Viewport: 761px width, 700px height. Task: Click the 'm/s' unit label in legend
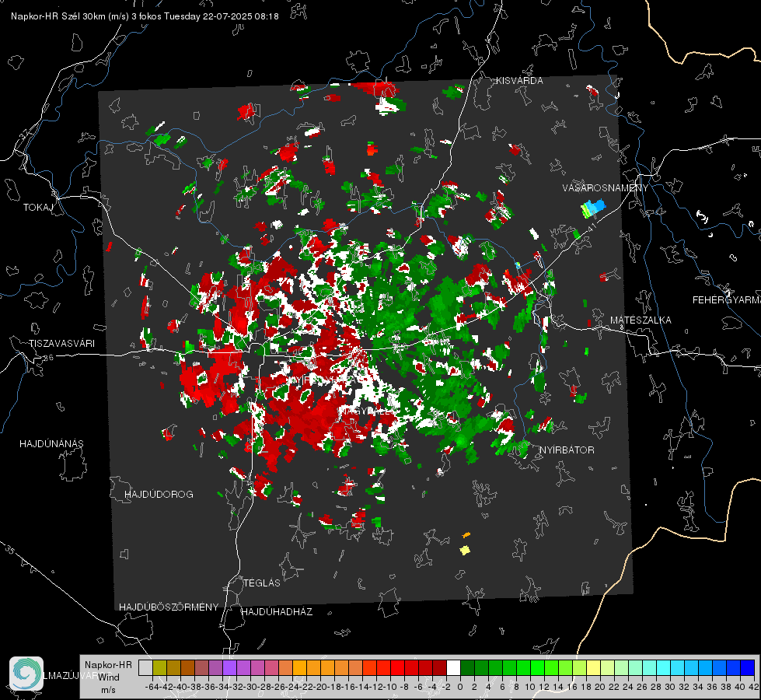(108, 690)
